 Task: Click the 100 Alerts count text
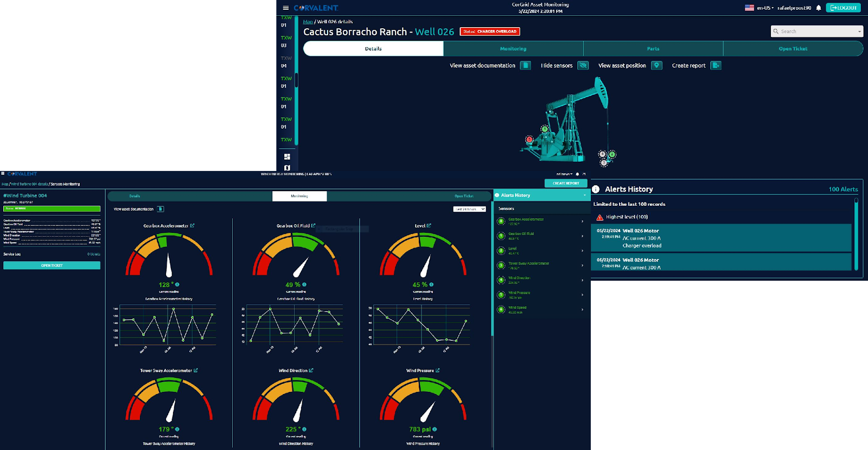click(843, 189)
